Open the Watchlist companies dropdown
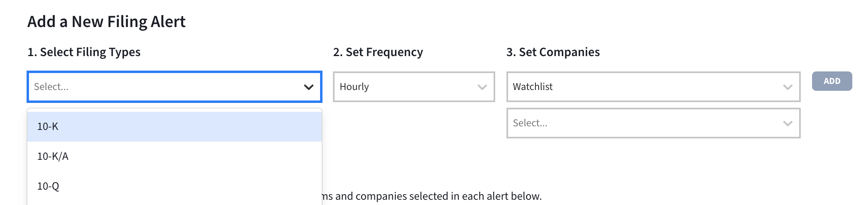The width and height of the screenshot is (868, 205). pyautogui.click(x=644, y=87)
